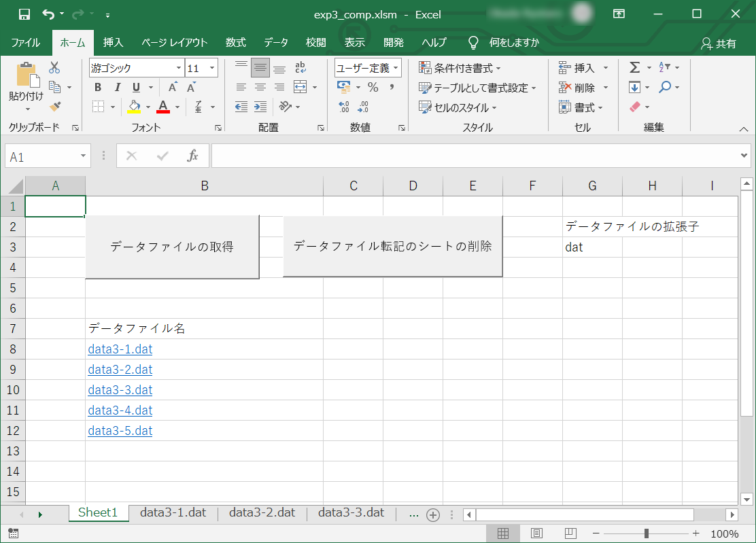Toggle align text left

pos(241,87)
